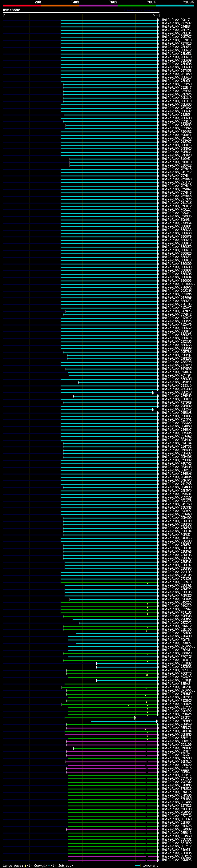
Task: Open hit UniRef100_Q6T858
Action: pyautogui.click(x=176, y=71)
